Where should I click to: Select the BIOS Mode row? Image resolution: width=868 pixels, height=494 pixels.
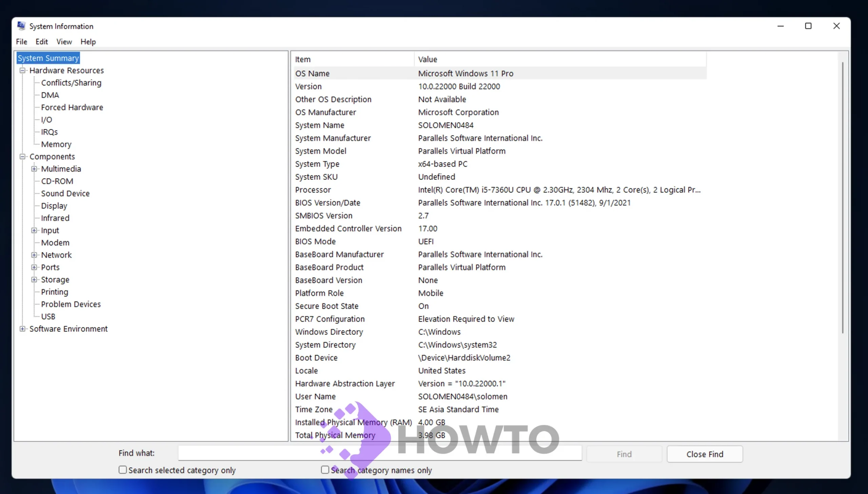click(500, 241)
